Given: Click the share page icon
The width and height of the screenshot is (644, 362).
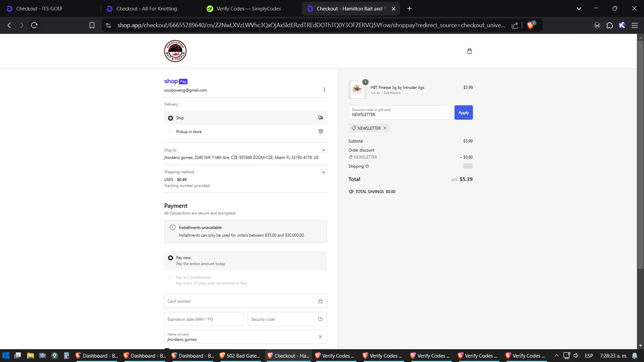Looking at the screenshot, I should (x=515, y=25).
